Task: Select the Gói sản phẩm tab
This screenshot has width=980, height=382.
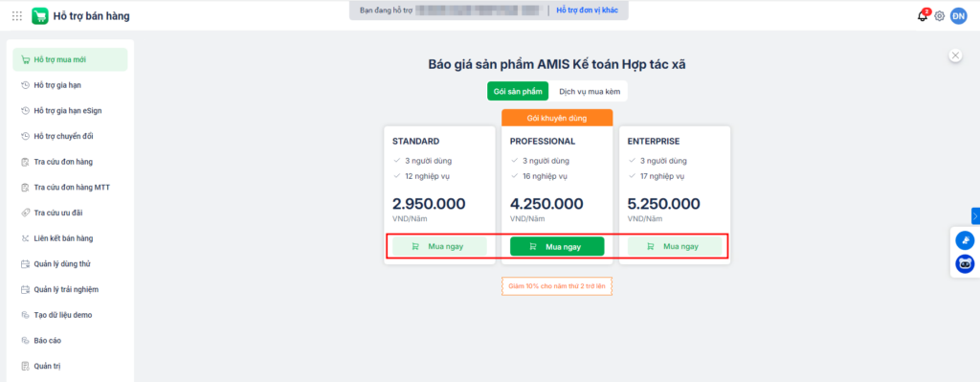Action: [518, 91]
